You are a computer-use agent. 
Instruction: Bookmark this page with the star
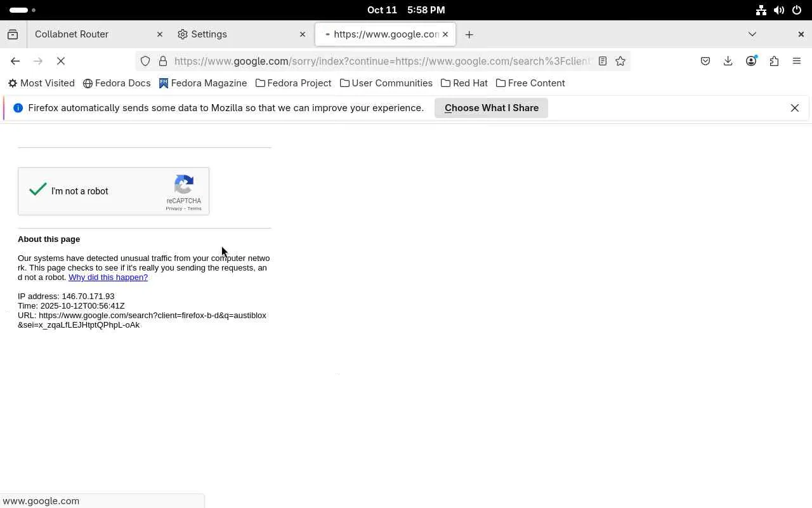point(620,61)
